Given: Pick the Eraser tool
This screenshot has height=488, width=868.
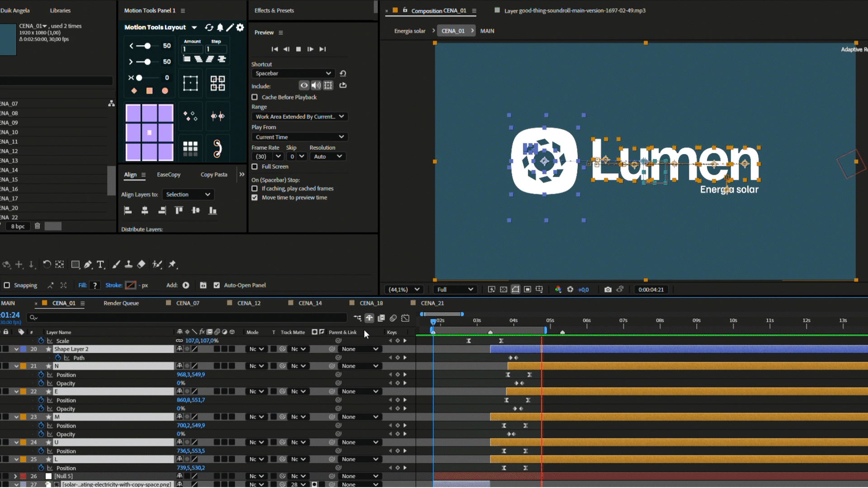Looking at the screenshot, I should (141, 264).
